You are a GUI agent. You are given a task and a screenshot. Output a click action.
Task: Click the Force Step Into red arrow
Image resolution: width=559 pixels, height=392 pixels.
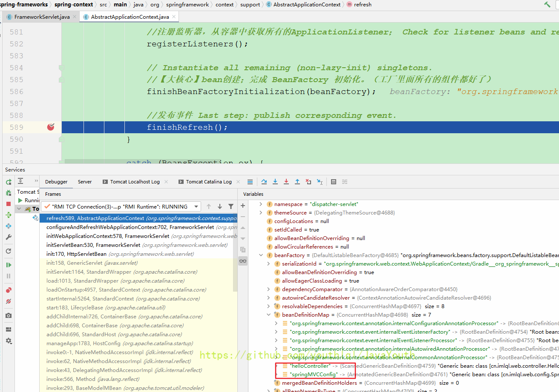286,182
